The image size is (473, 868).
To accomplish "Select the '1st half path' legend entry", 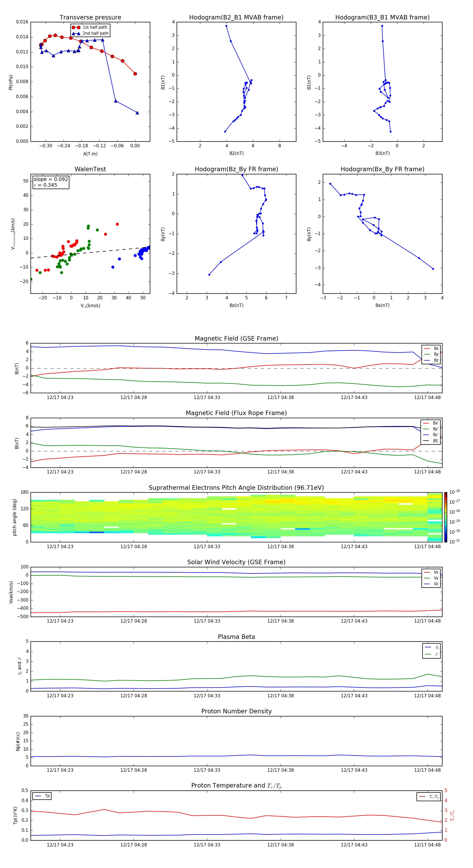I will pyautogui.click(x=90, y=27).
